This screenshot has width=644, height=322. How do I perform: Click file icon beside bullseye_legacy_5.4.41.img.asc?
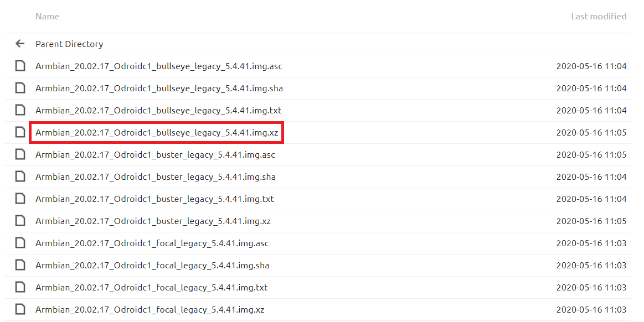point(20,66)
